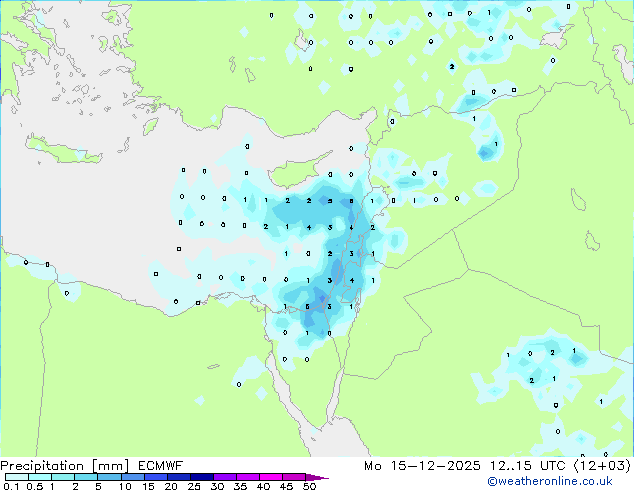Select the 20–25 mm dark blue swatch
634x490 pixels.
tap(178, 477)
